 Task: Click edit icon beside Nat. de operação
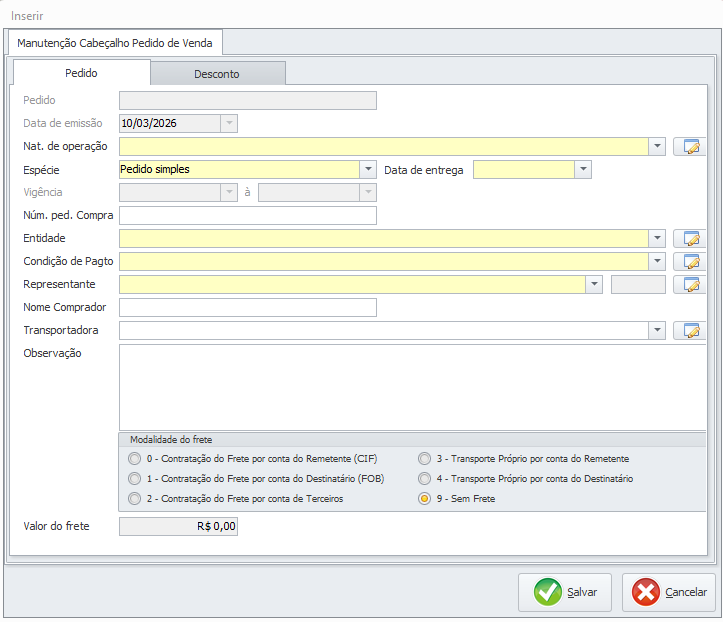pos(689,147)
